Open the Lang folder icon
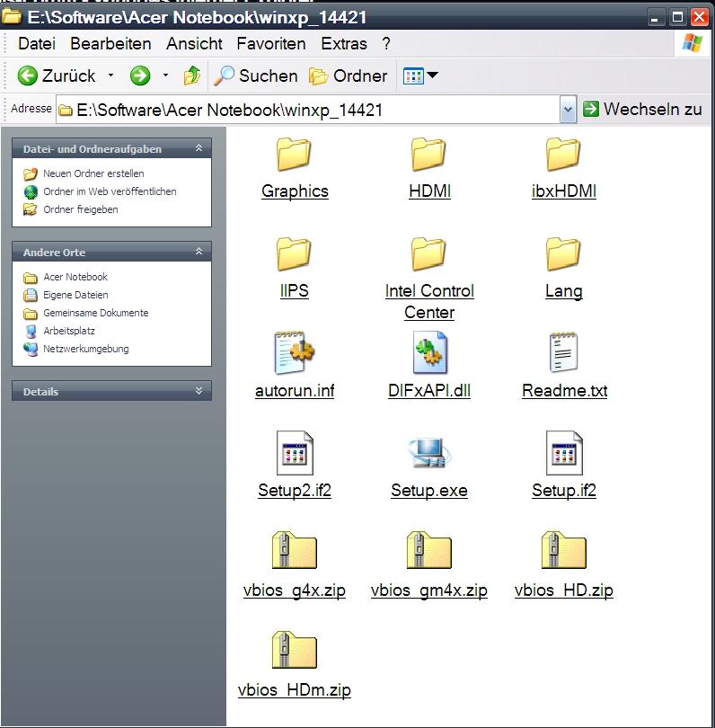This screenshot has height=728, width=715. point(563,254)
